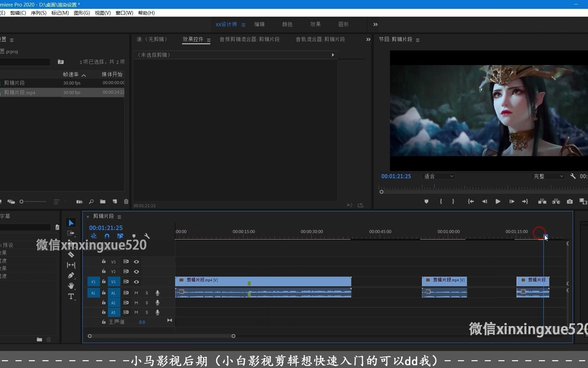Show hidden source panel tabs chevron
The width and height of the screenshot is (588, 368).
[x=368, y=40]
